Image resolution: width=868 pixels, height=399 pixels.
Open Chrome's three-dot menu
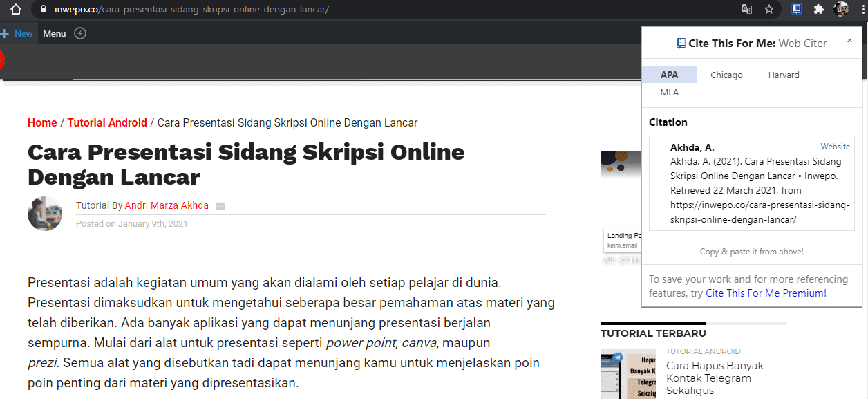click(862, 9)
